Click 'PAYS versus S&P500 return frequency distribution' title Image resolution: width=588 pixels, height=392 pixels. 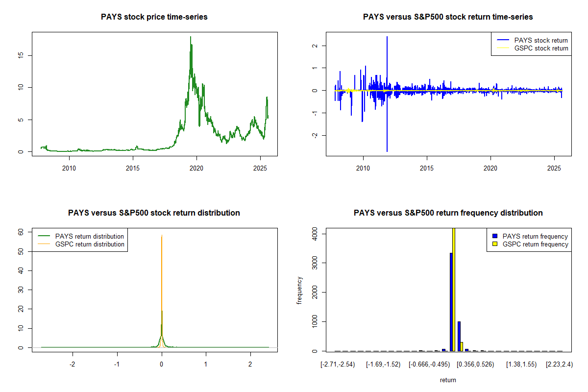point(448,213)
